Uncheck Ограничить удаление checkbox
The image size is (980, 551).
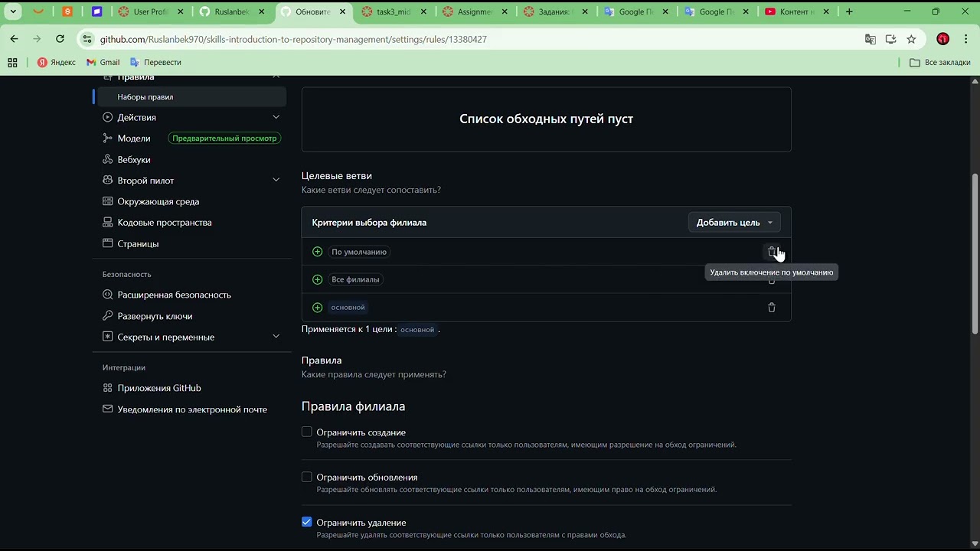(307, 522)
